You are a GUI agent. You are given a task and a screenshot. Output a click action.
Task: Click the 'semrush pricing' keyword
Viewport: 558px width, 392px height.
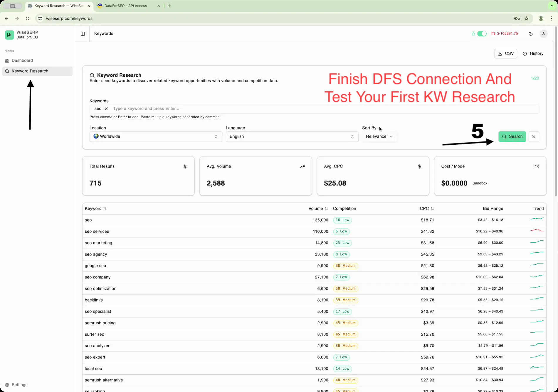tap(100, 323)
